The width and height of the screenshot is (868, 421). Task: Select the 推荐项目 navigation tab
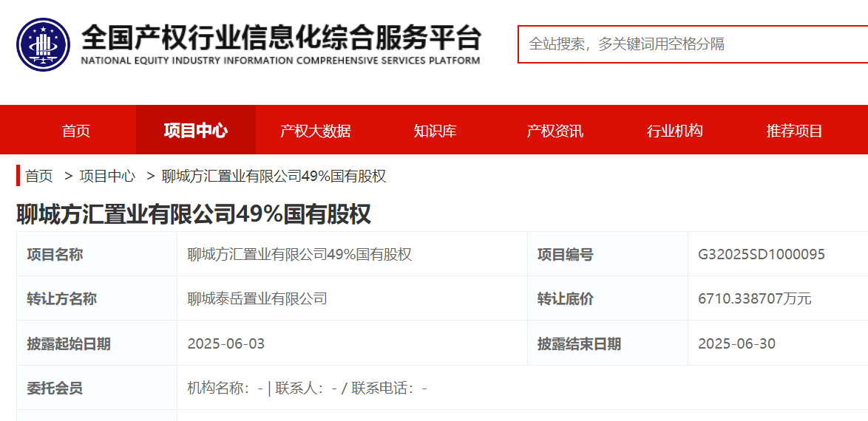(794, 131)
